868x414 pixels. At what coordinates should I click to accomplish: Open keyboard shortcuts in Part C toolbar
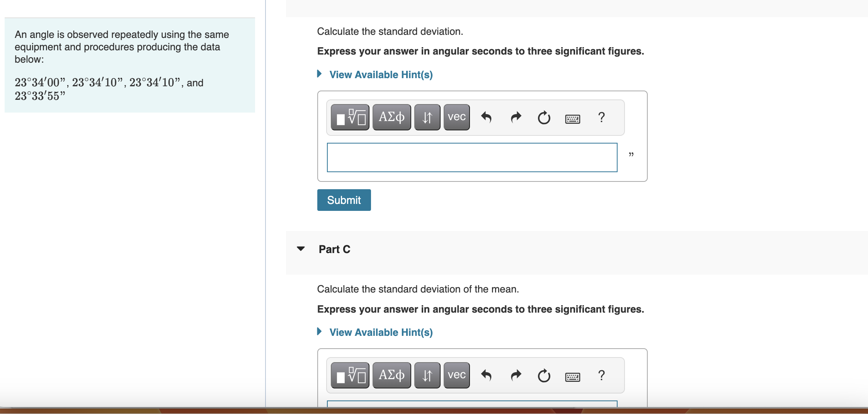click(572, 376)
